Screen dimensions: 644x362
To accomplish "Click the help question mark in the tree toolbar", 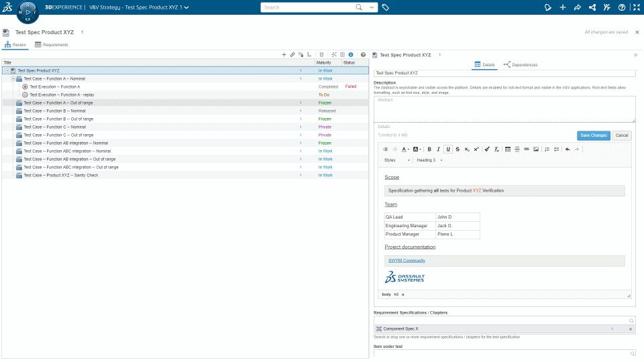I will 363,54.
